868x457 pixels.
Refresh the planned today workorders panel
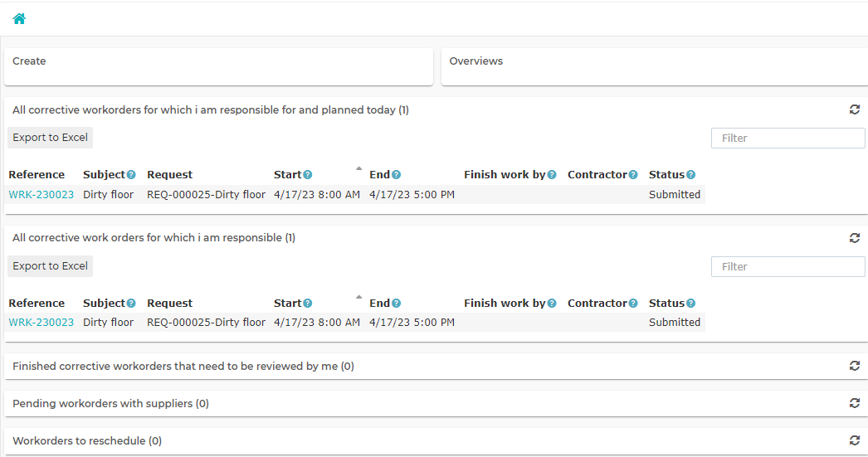[x=855, y=109]
